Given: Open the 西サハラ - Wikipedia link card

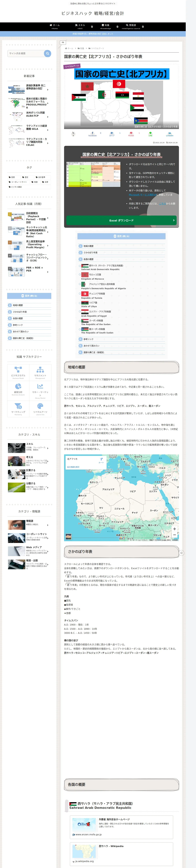Looking at the screenshot, I should pos(122,854).
